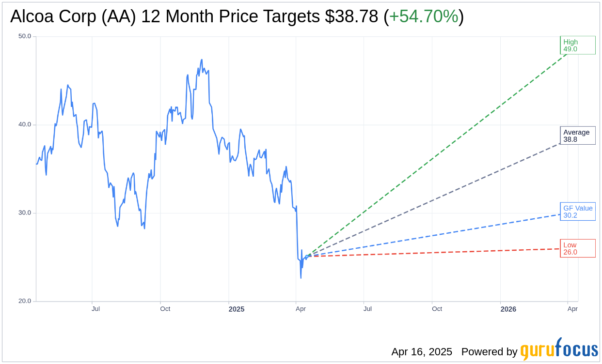
Task: Select the High 49.0 target label
Action: (x=577, y=45)
